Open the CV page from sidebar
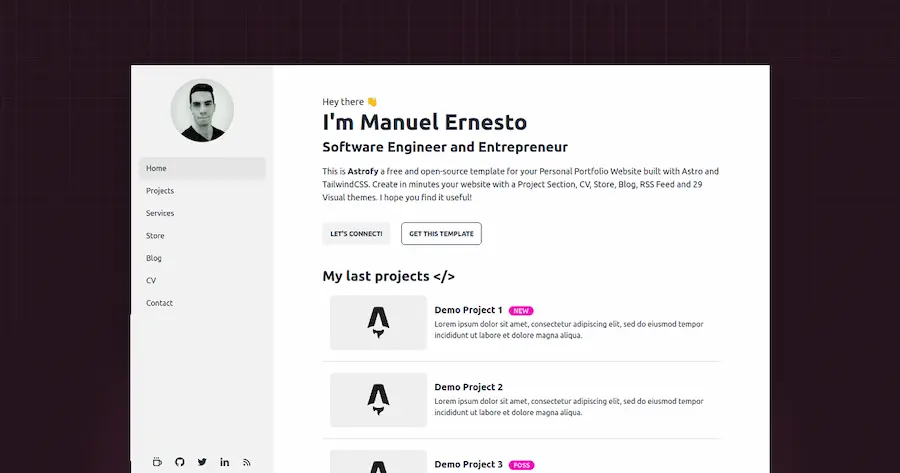Screen dimensions: 900x473 (x=151, y=281)
